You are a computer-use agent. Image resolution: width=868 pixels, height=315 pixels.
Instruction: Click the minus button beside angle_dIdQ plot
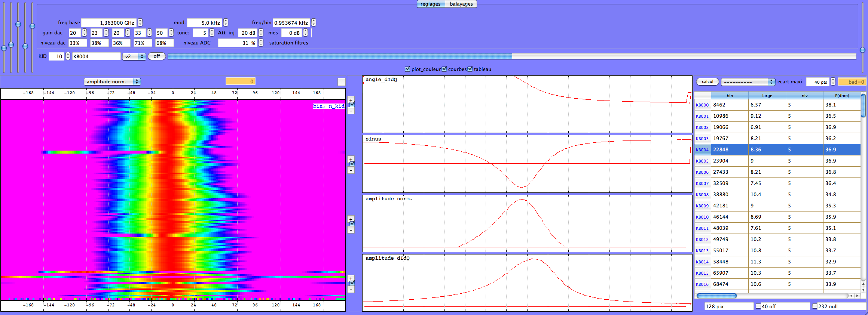pos(351,111)
